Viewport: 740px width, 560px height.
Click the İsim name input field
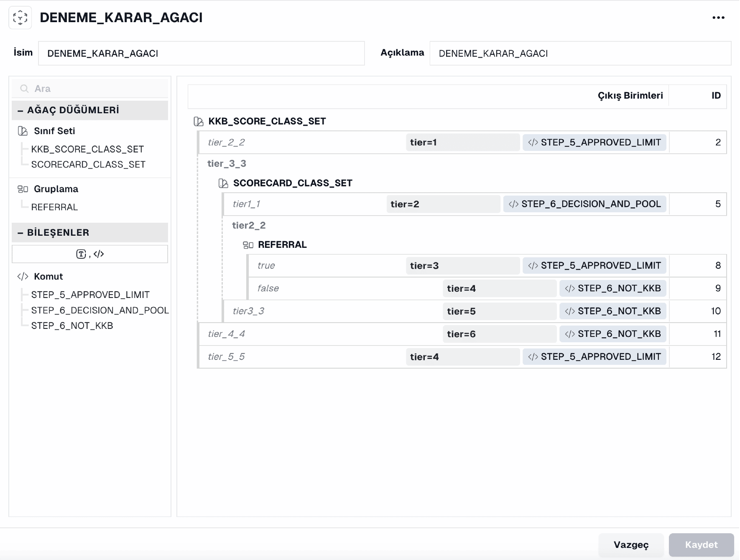pos(201,53)
